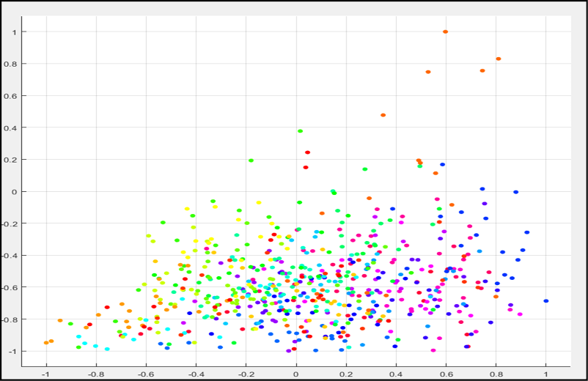This screenshot has width=588, height=381.
Task: Select the x-axis tick label 0
Action: pos(296,374)
